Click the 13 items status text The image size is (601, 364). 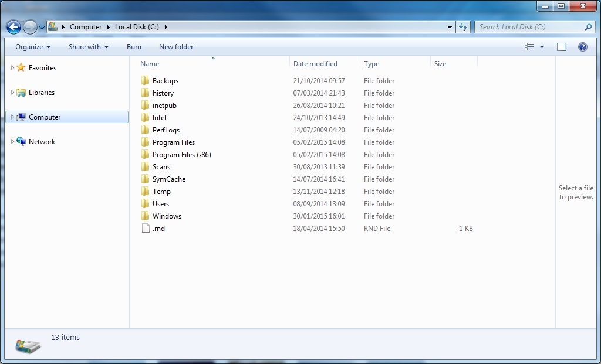click(x=65, y=338)
